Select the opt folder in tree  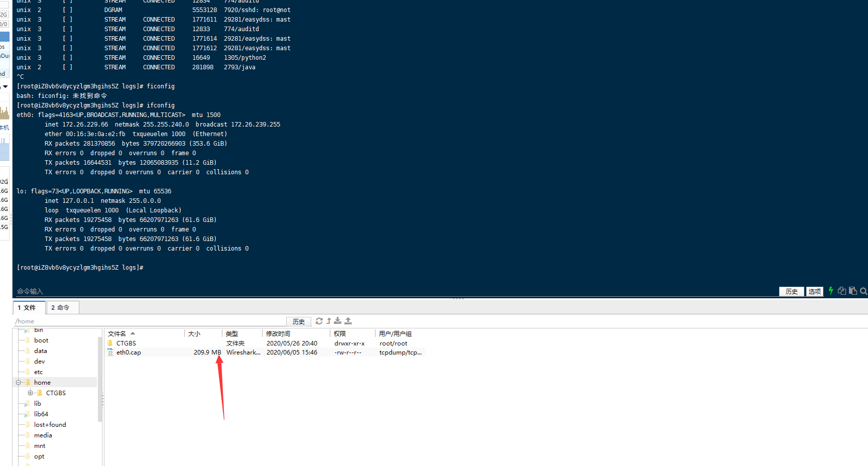coord(39,456)
